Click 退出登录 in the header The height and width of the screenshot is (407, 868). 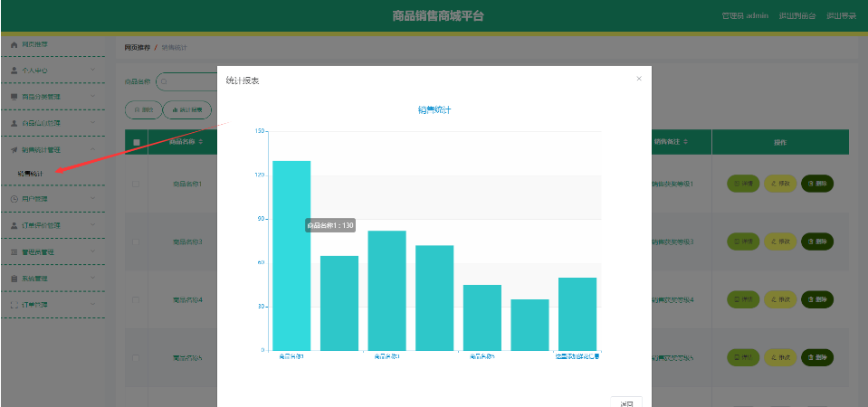(x=842, y=16)
